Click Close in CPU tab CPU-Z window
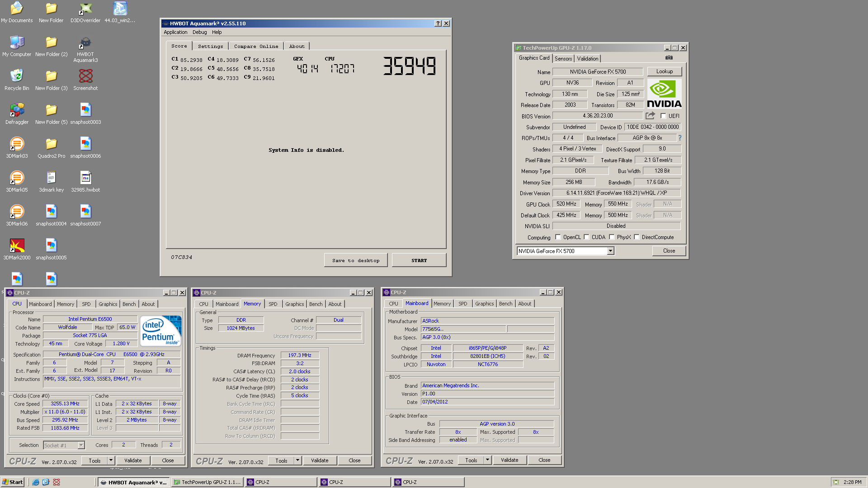The width and height of the screenshot is (868, 488). [168, 460]
